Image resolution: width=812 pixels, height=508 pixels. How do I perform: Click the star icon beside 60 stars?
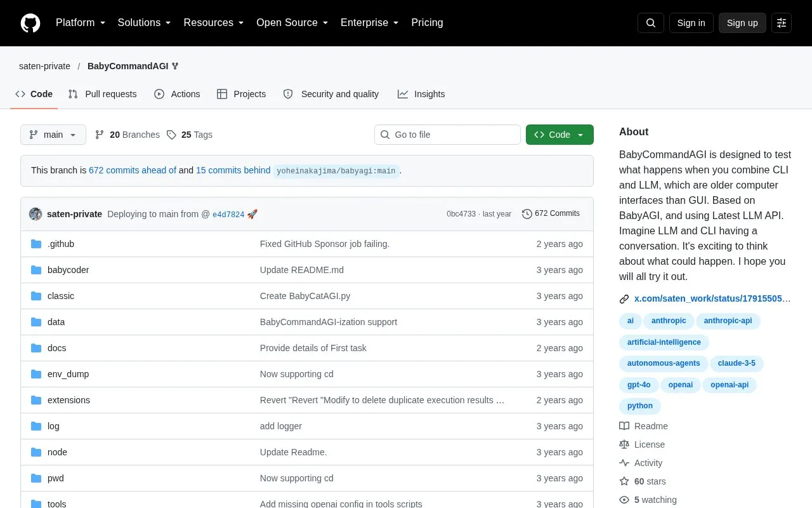coord(624,481)
